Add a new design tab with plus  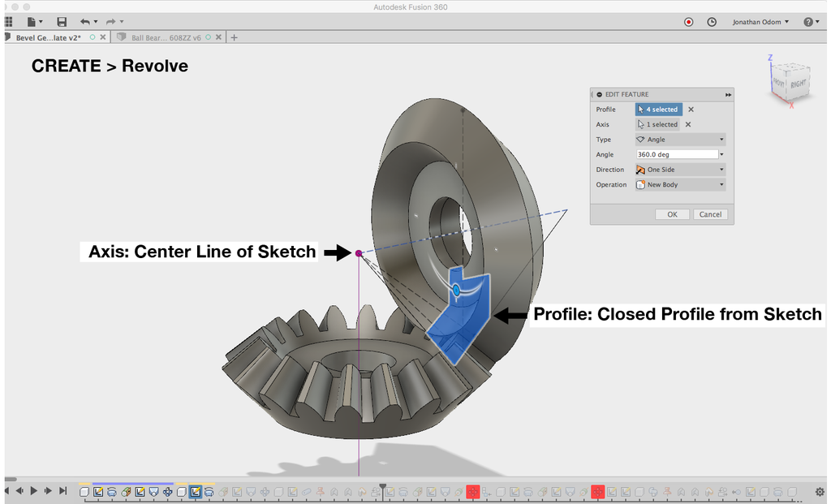234,37
